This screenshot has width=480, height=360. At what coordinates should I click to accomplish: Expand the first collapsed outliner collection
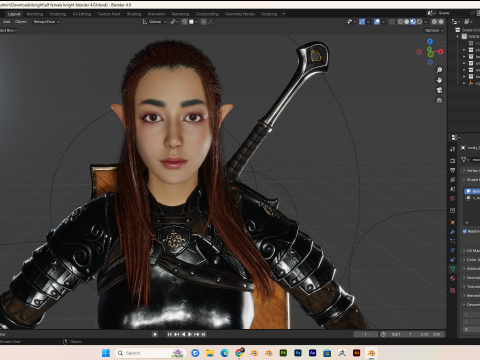click(x=464, y=50)
